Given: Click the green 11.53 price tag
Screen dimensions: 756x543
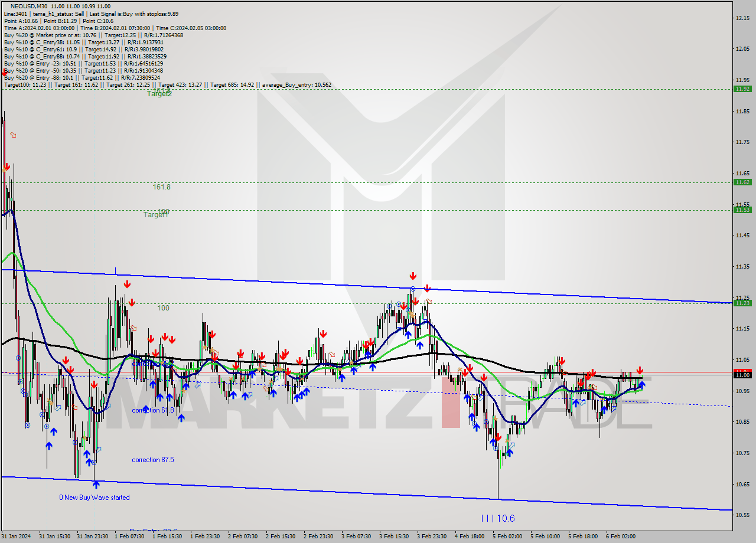Looking at the screenshot, I should coord(742,210).
